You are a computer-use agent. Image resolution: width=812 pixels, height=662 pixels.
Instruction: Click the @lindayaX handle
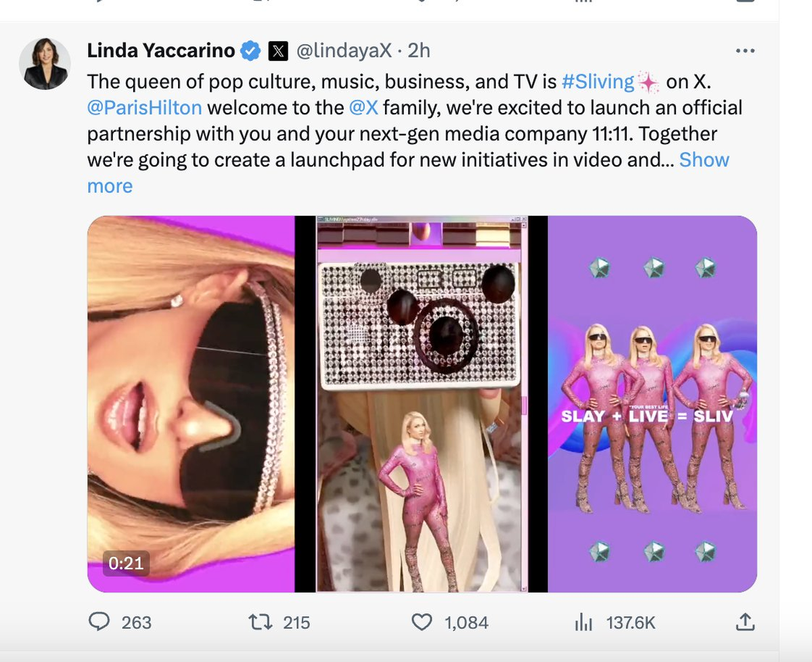(x=343, y=51)
